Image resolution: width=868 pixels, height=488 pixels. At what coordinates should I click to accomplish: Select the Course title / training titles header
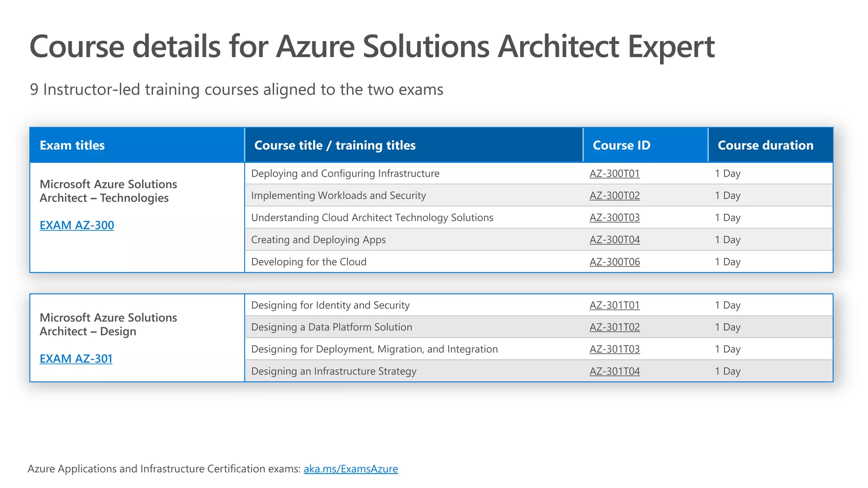[414, 145]
